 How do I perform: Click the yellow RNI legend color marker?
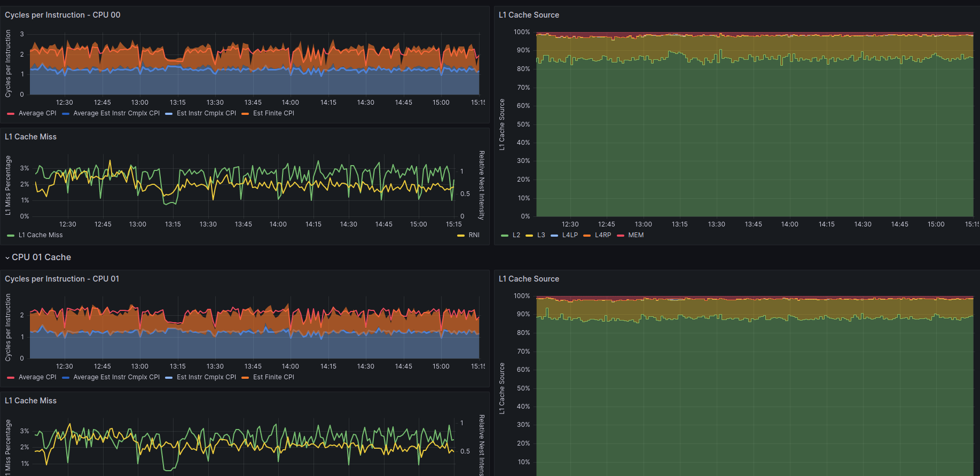coord(461,236)
